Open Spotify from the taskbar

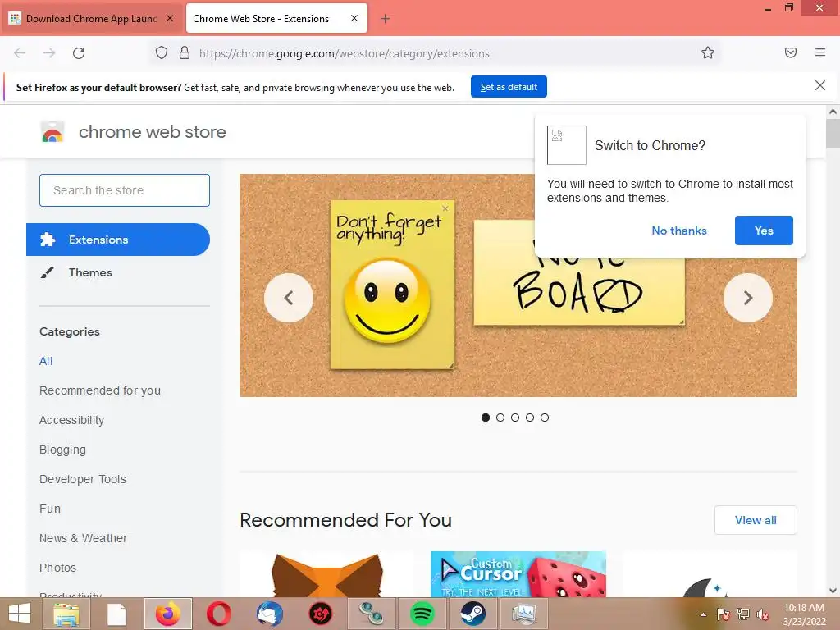[x=422, y=614]
